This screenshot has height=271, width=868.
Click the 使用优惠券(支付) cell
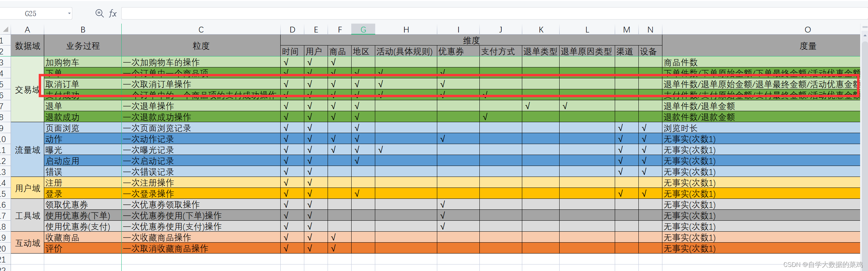83,226
